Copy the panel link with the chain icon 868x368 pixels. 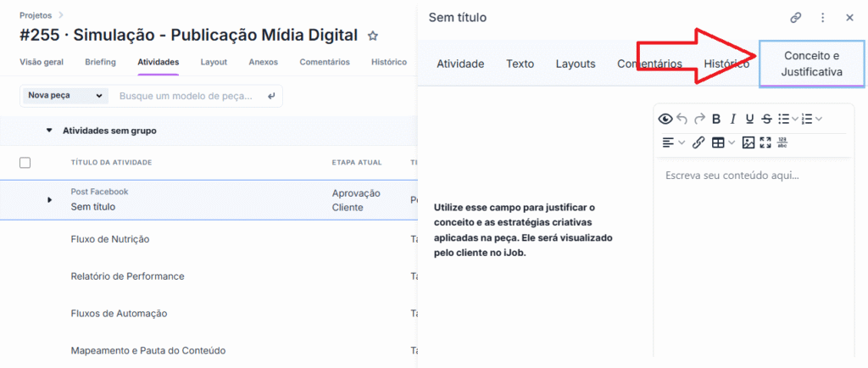(796, 17)
